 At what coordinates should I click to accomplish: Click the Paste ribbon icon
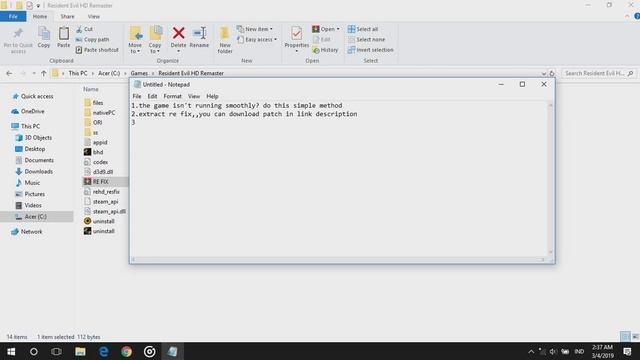64,38
